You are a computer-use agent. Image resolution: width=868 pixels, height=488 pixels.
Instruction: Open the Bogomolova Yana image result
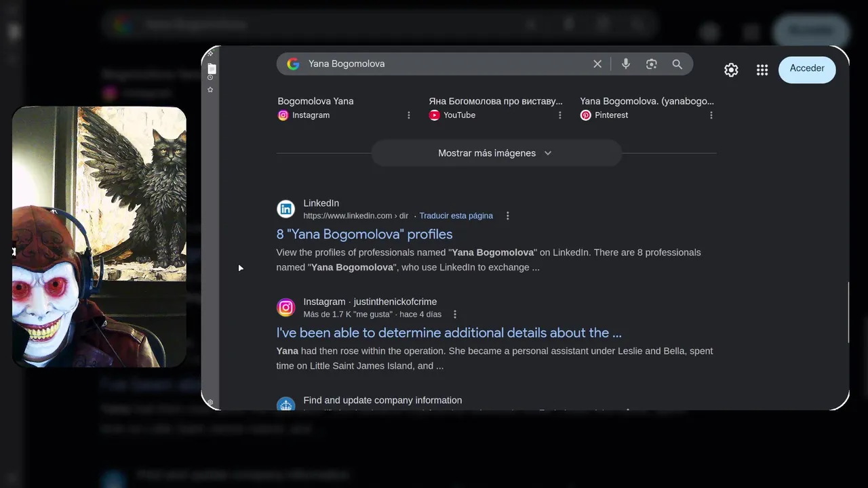(315, 101)
